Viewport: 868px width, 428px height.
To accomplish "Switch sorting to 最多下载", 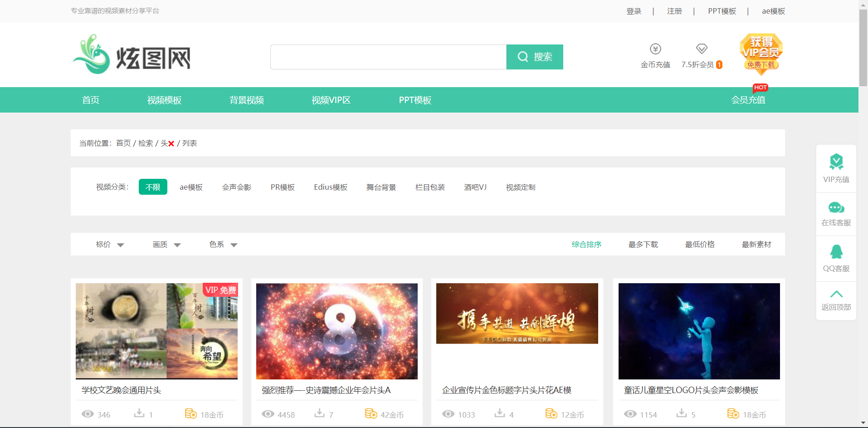I will tap(643, 244).
